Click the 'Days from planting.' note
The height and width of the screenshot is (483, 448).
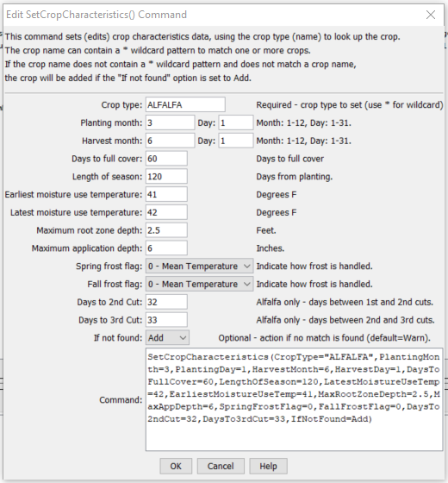click(x=295, y=177)
